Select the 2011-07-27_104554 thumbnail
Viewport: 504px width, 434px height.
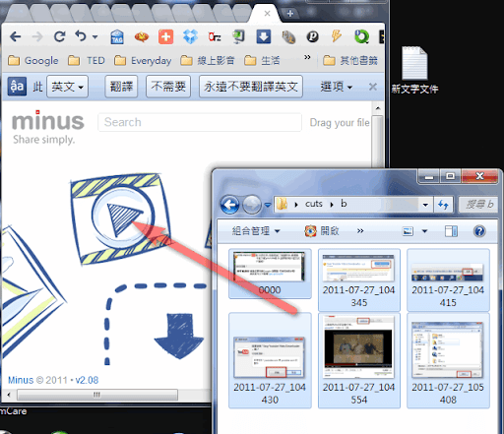[359, 360]
